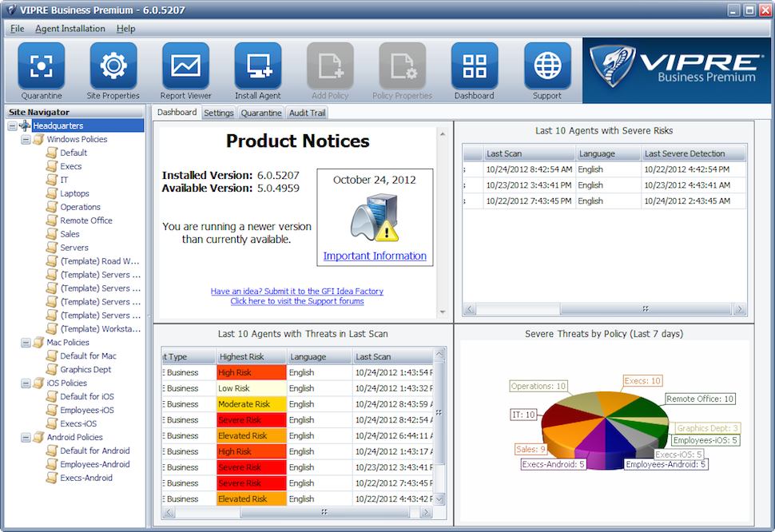This screenshot has width=775, height=532.
Task: Click right arrow on severe risks horizontal scrollbar
Action: 739,309
